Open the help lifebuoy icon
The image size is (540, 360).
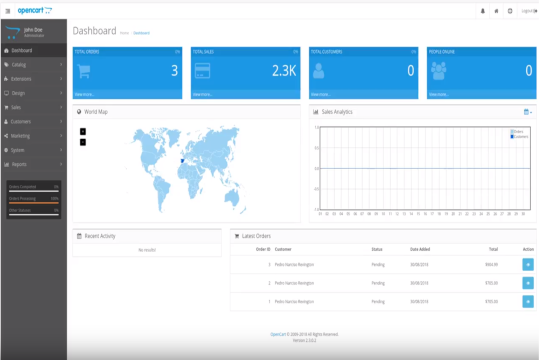(x=510, y=11)
